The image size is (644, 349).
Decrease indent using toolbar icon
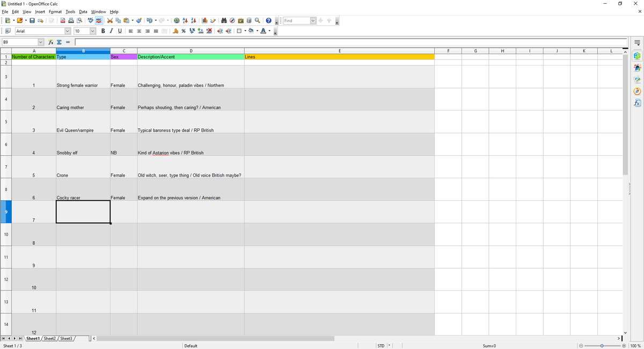[221, 31]
